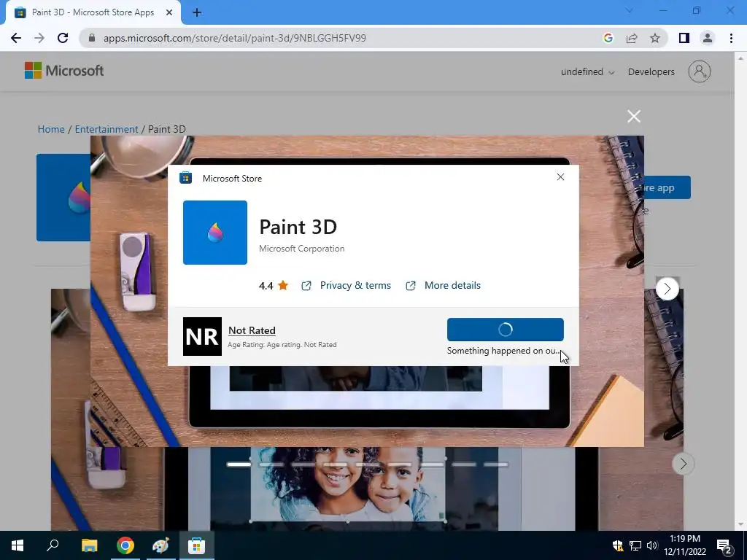This screenshot has width=747, height=560.
Task: Click the Google icon in the address bar
Action: [x=608, y=38]
